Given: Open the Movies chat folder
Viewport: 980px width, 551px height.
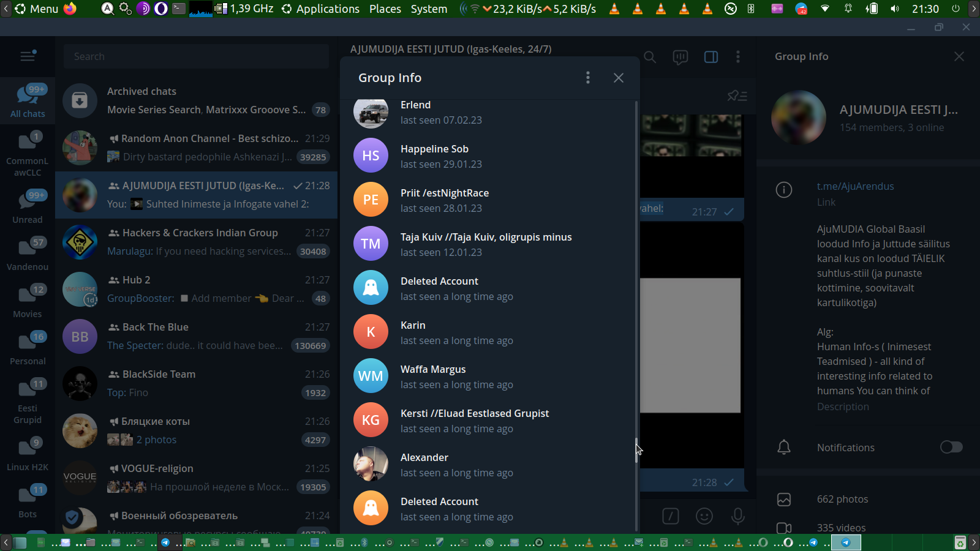Looking at the screenshot, I should click(28, 301).
